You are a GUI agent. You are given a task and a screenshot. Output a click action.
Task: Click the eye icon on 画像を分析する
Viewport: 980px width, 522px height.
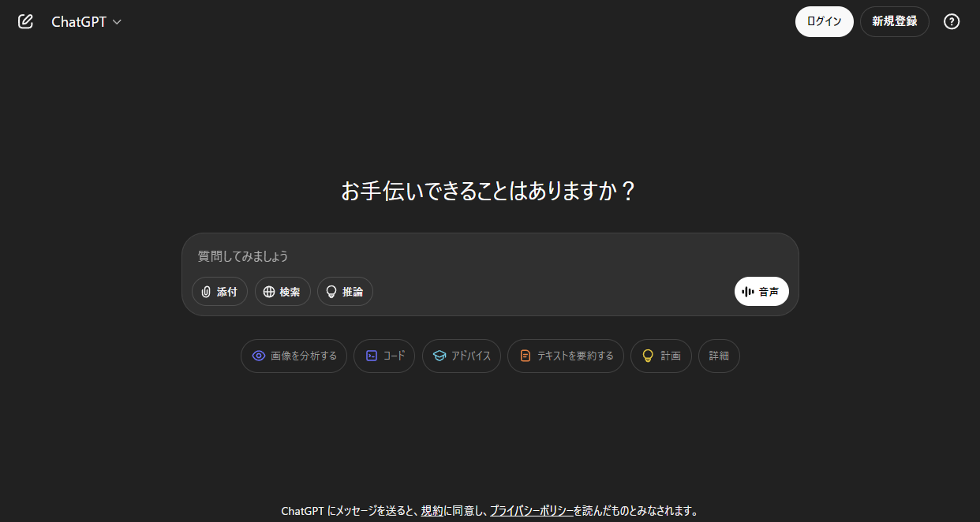click(258, 356)
